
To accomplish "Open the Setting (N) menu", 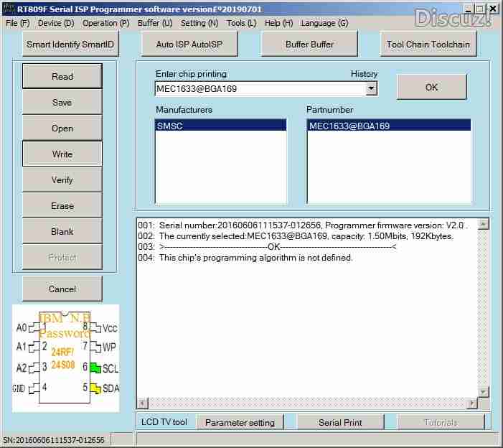I will pyautogui.click(x=199, y=23).
